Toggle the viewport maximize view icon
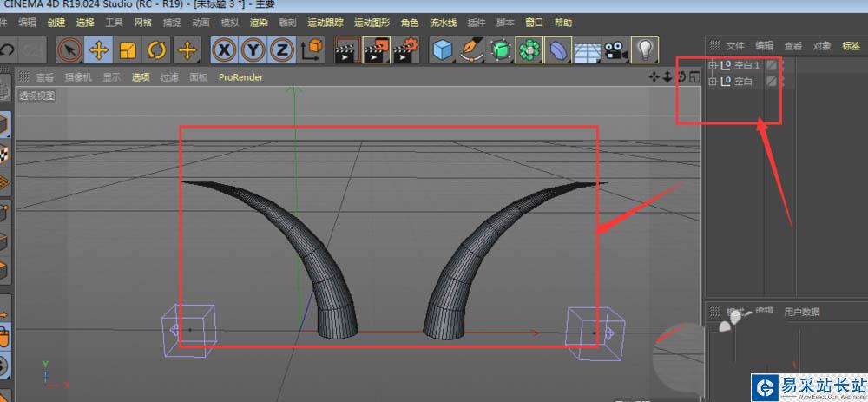The height and width of the screenshot is (402, 868). (694, 77)
